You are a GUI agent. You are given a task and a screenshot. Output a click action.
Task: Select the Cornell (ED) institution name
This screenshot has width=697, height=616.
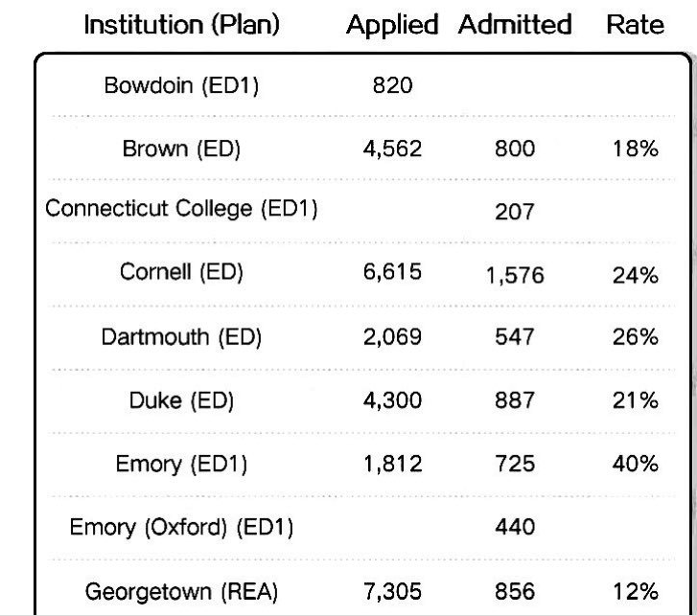(182, 272)
